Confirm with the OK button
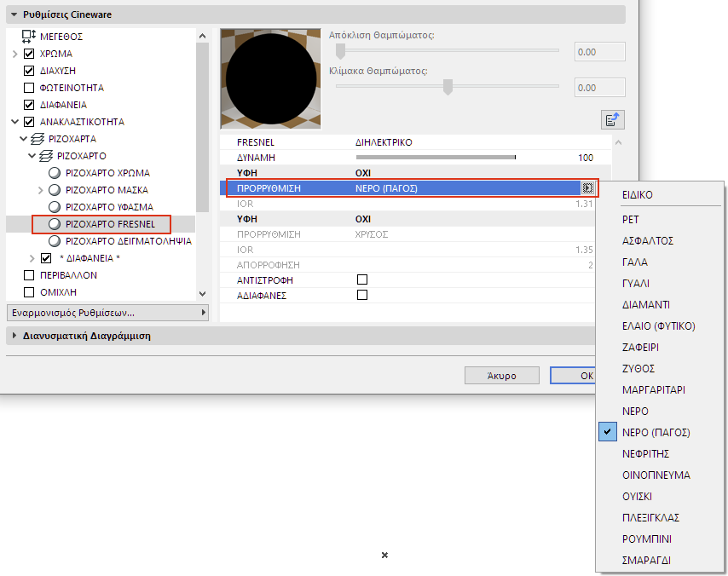Viewport: 728px width, 576px height. [574, 376]
